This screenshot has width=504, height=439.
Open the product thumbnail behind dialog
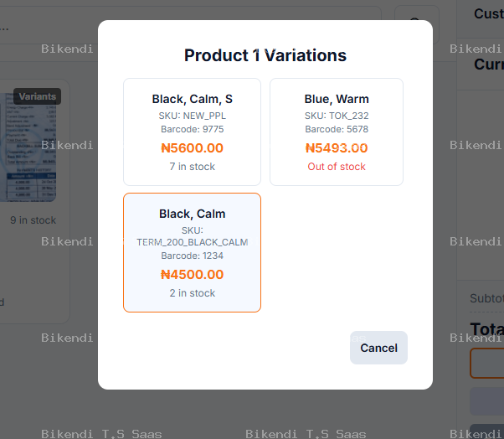pos(28,147)
